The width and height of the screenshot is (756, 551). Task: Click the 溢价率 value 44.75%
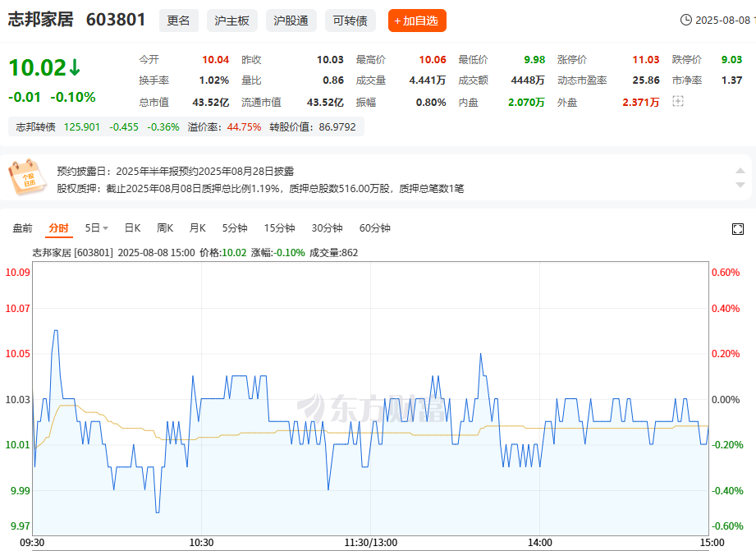pos(244,127)
